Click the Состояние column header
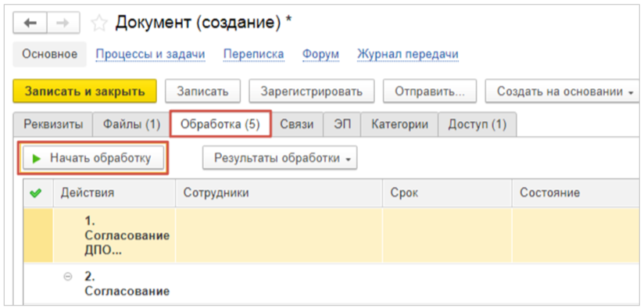Screen dimensions: 644x308 pyautogui.click(x=576, y=193)
